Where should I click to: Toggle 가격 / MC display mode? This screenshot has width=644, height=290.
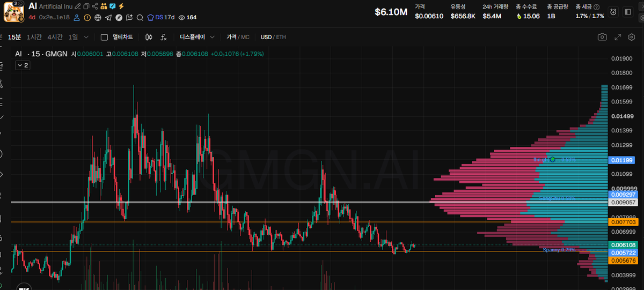pos(238,37)
